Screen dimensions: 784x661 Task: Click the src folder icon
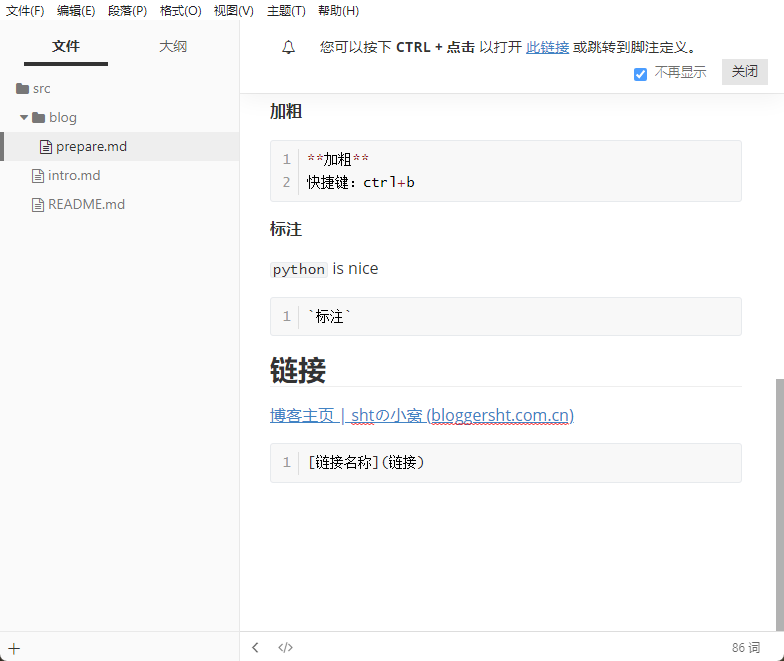[x=22, y=88]
